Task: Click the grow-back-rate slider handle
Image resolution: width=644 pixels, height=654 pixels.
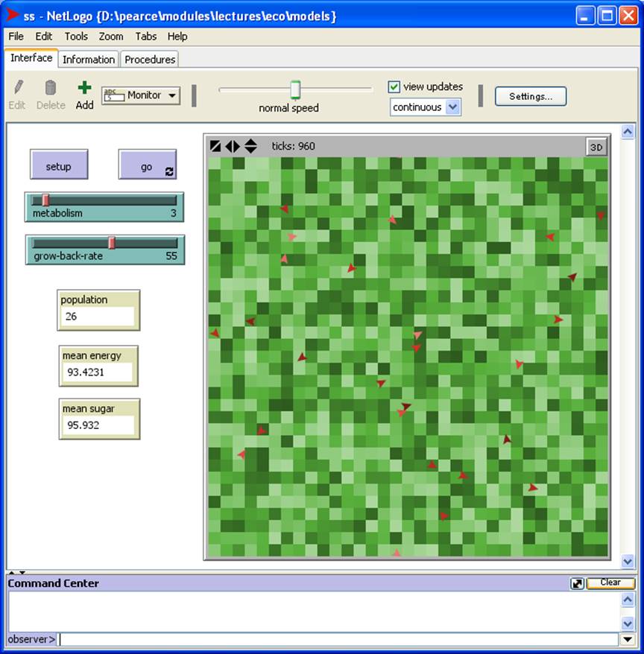Action: (112, 243)
